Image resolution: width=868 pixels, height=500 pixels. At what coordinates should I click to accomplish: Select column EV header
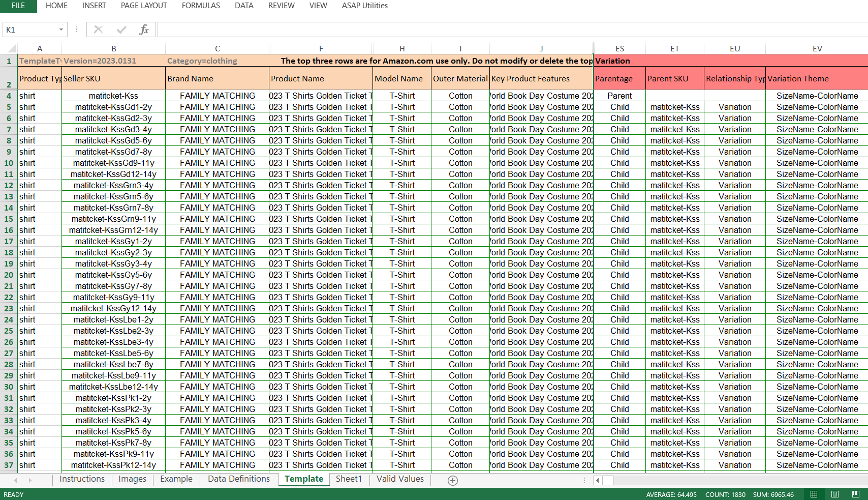817,49
